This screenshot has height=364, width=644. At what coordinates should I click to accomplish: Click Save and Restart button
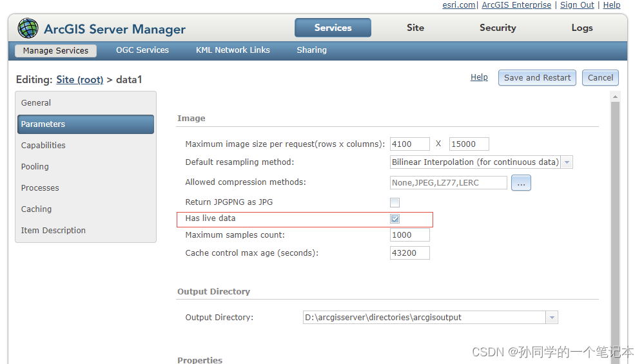[537, 77]
